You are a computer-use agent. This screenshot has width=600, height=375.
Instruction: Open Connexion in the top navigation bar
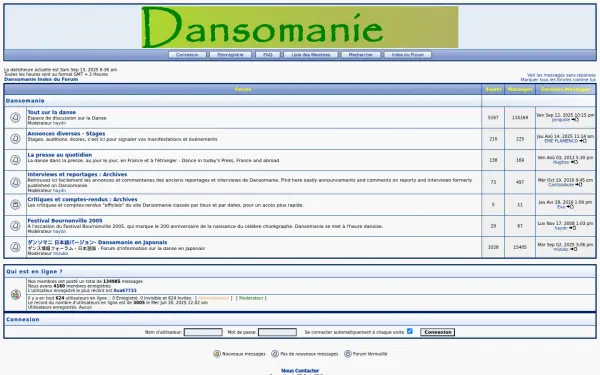[187, 55]
